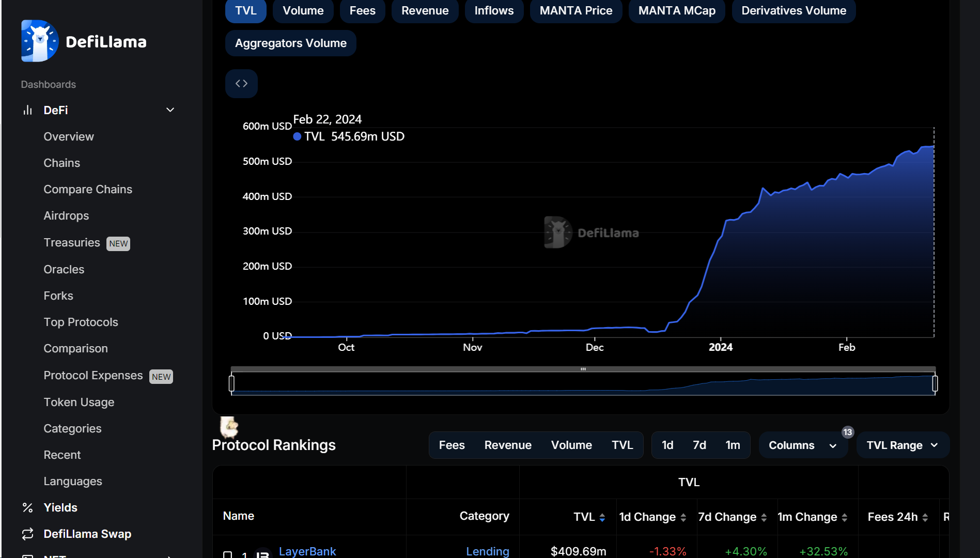Screen dimensions: 980x558
Task: Click the Name column header
Action: pos(239,516)
